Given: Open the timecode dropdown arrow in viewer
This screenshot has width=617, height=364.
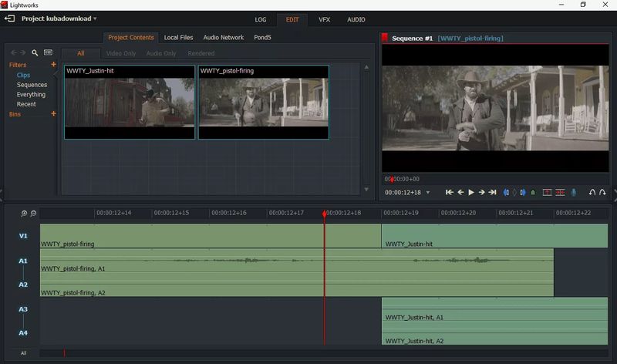Looking at the screenshot, I should pyautogui.click(x=427, y=192).
